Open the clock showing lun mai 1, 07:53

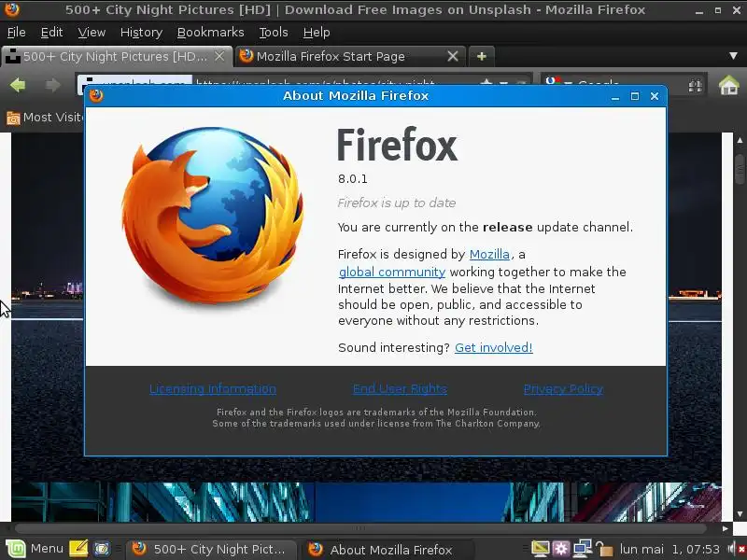669,550
